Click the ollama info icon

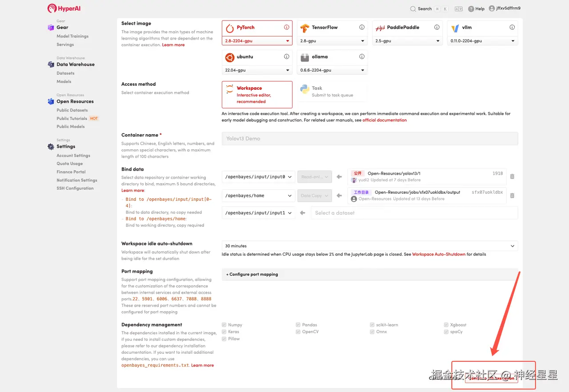(362, 56)
